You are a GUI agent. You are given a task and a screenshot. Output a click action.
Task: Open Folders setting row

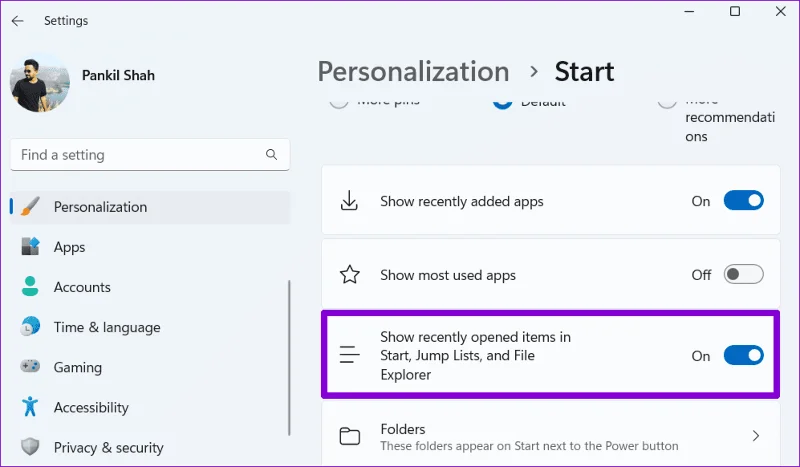click(551, 434)
